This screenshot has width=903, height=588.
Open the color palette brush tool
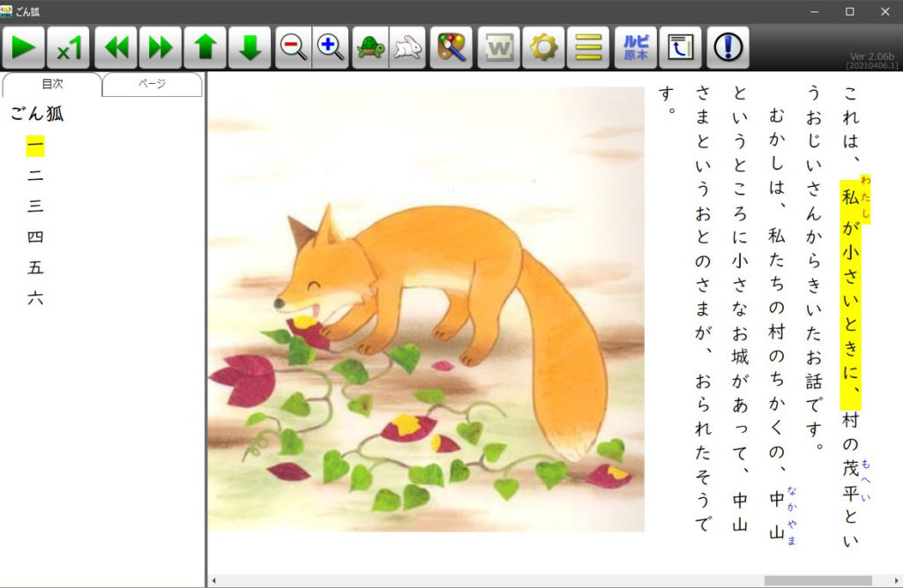click(x=451, y=48)
